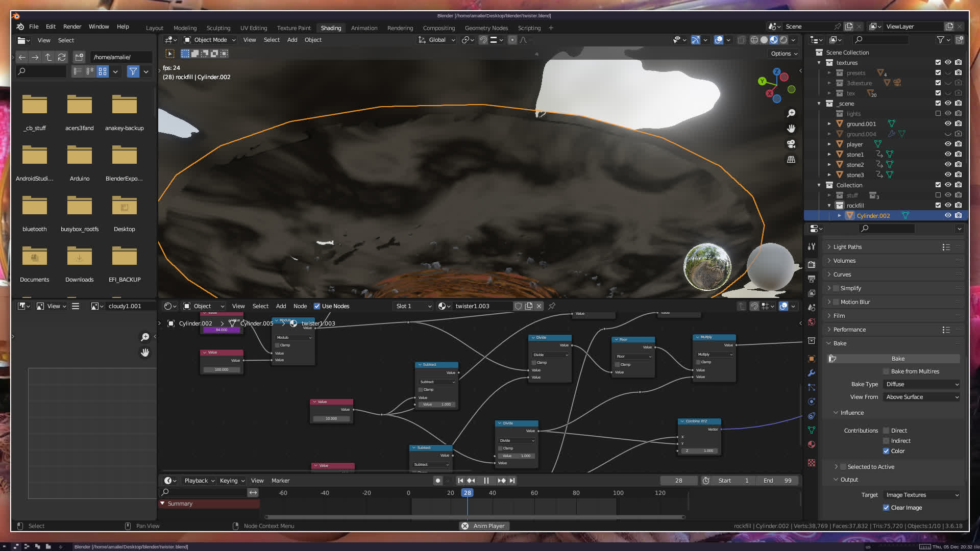
Task: Open the Render menu
Action: pos(72,27)
